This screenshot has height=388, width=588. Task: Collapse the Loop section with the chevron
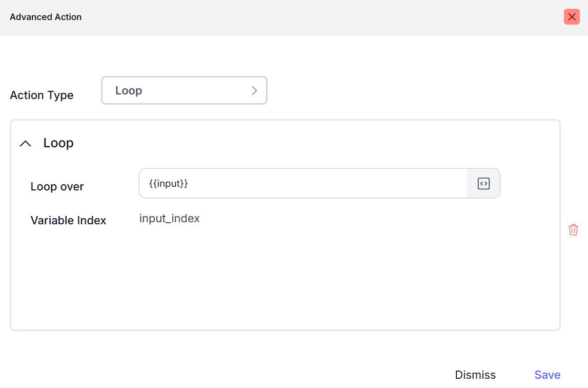(x=25, y=144)
